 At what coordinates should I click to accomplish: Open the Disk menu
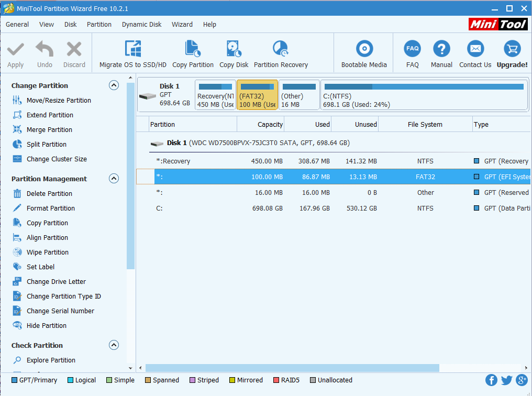[71, 25]
